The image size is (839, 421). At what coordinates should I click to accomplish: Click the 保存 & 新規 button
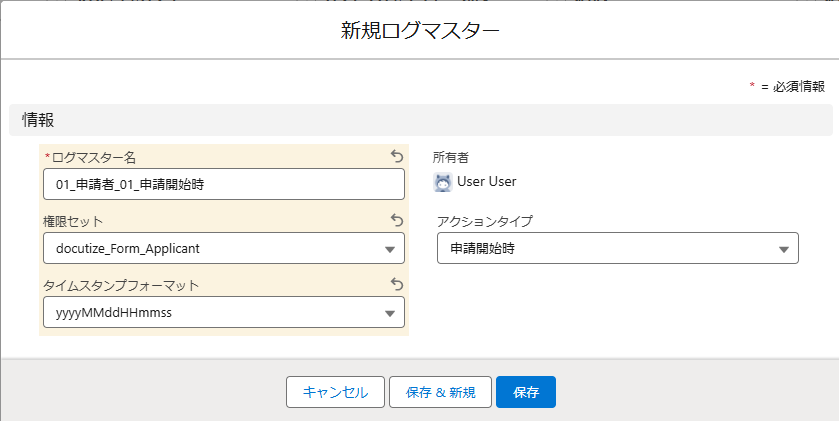coord(440,392)
